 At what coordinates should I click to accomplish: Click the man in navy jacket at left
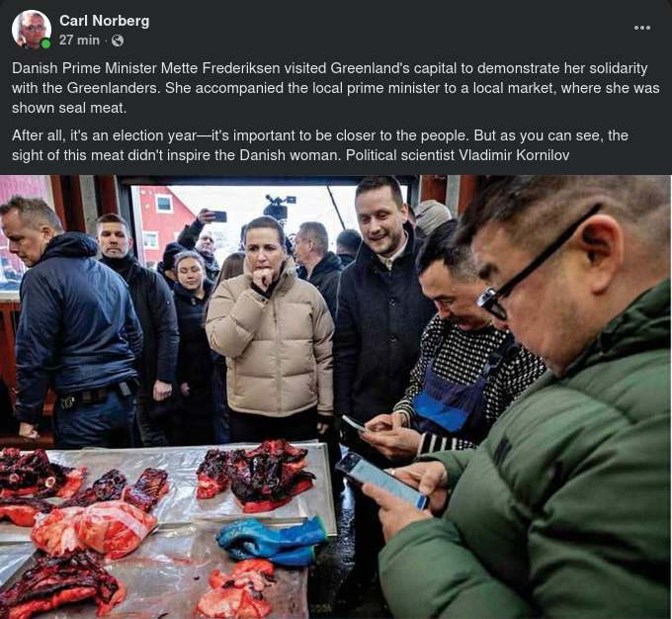(71, 321)
